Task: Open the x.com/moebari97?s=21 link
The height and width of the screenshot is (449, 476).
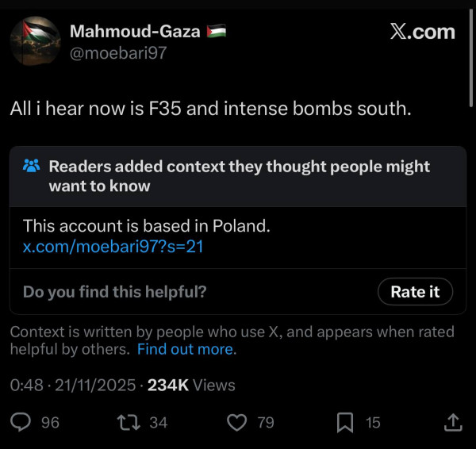Action: pos(113,247)
